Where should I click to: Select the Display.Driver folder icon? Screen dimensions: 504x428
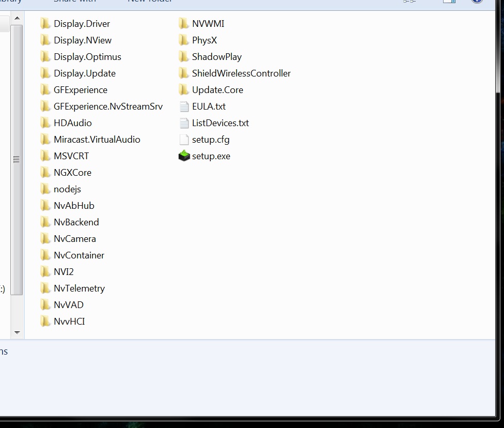[x=45, y=23]
